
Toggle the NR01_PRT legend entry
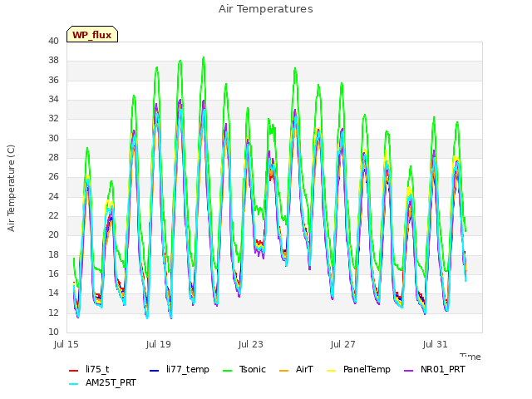(x=434, y=369)
